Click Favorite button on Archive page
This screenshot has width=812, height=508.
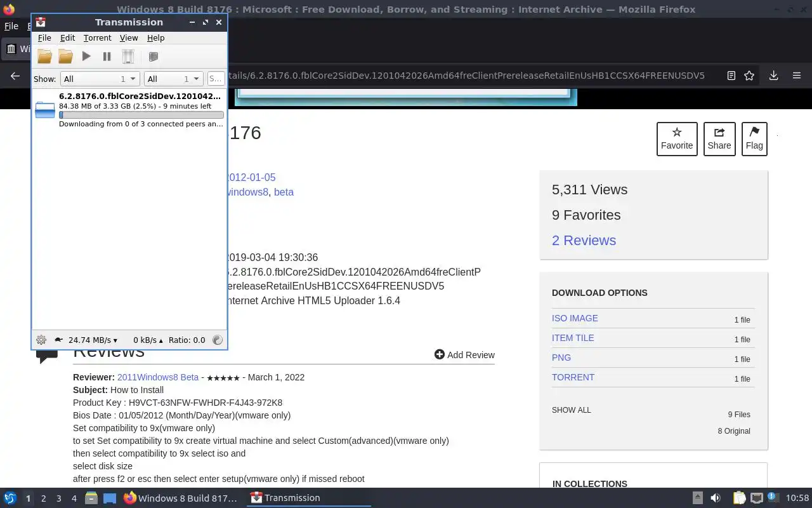[677, 139]
